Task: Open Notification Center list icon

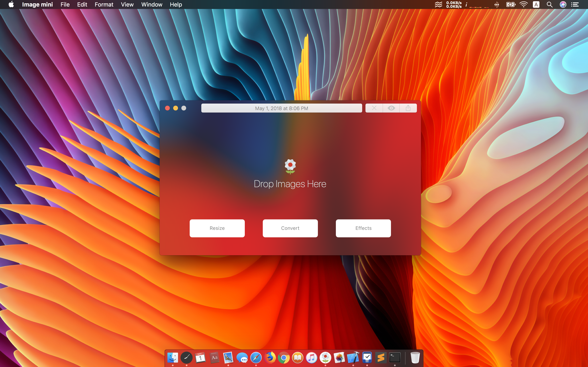Action: tap(575, 4)
